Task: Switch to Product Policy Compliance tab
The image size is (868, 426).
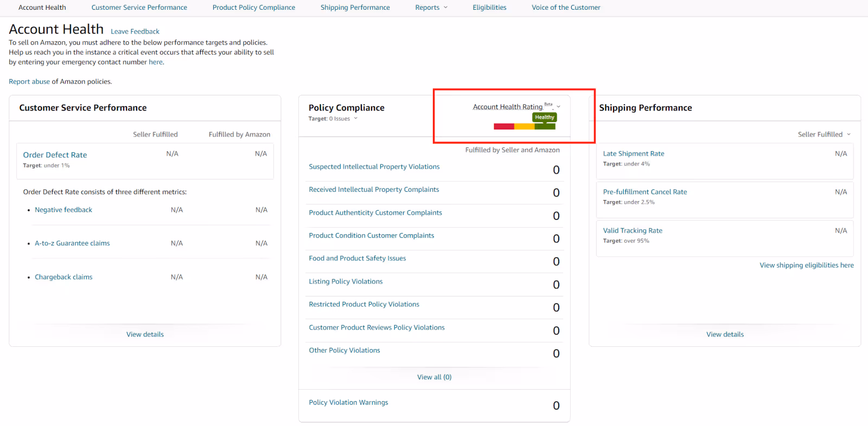Action: point(254,8)
